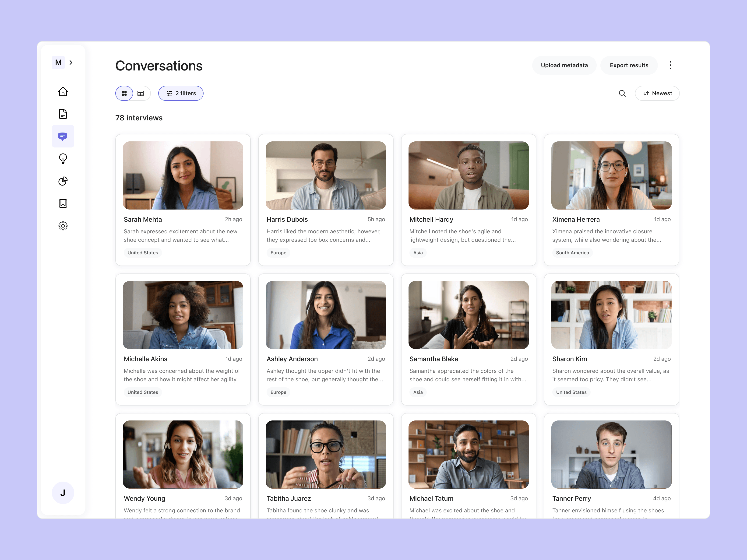Open the document page icon in sidebar
The height and width of the screenshot is (560, 747).
pyautogui.click(x=63, y=114)
